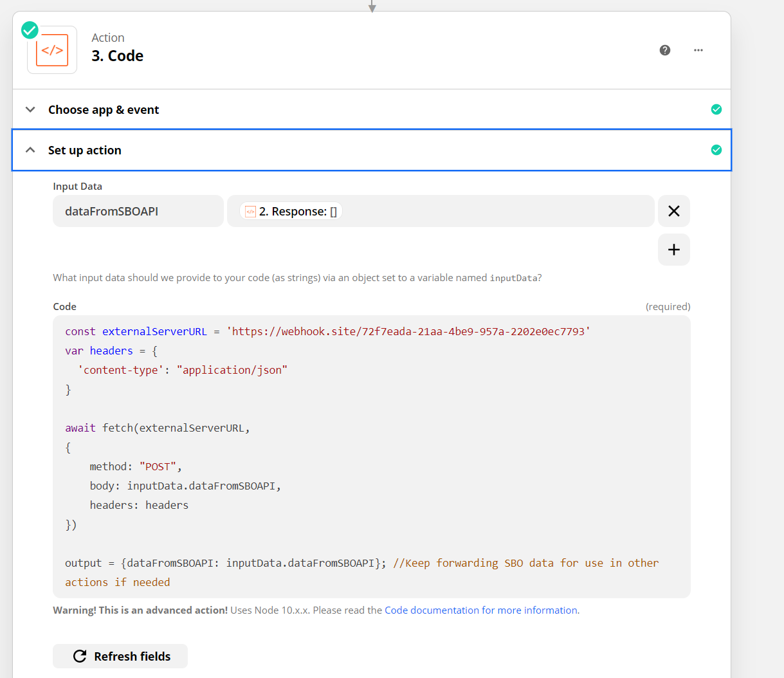Click green check on Set up action
784x678 pixels.
click(x=716, y=150)
